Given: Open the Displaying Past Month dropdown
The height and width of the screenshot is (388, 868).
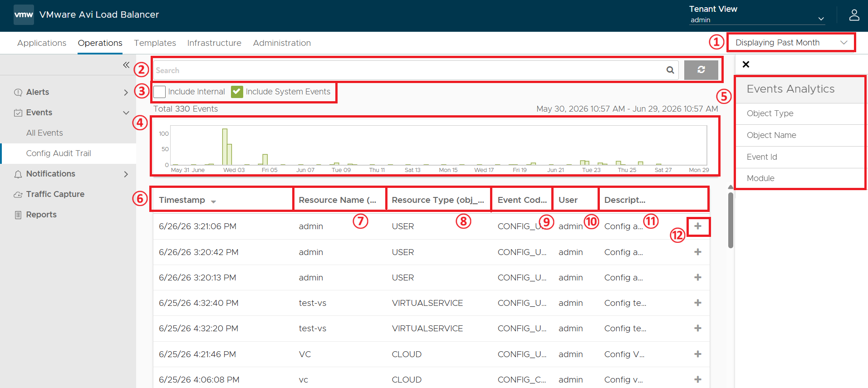Looking at the screenshot, I should tap(791, 43).
